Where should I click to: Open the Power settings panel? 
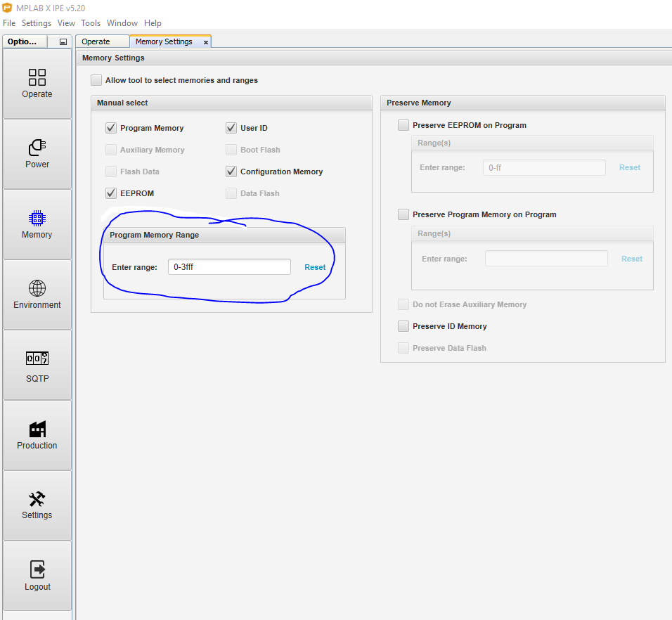[37, 154]
